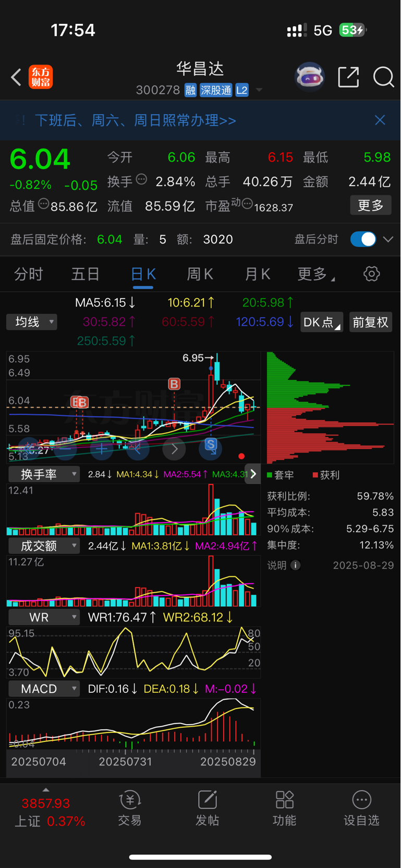Screen dimensions: 401x868
Task: Dismiss the blue banner with X icon
Action: pyautogui.click(x=380, y=120)
